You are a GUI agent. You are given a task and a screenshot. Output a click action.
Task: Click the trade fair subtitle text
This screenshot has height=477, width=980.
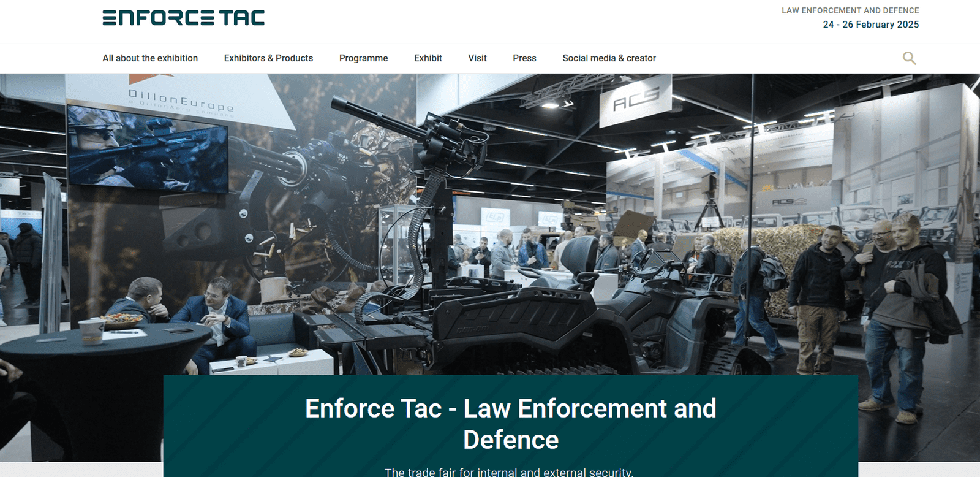coord(509,472)
